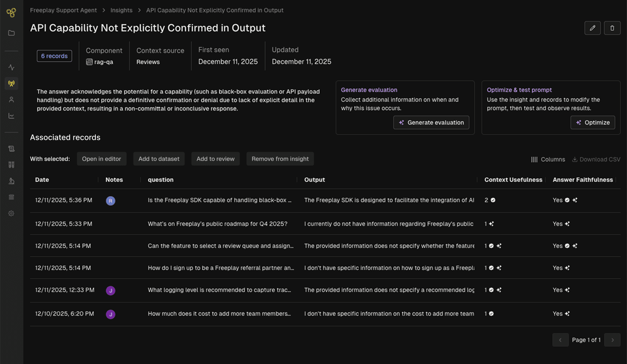Open the test tubes sidebar icon
This screenshot has width=627, height=364.
pyautogui.click(x=11, y=165)
